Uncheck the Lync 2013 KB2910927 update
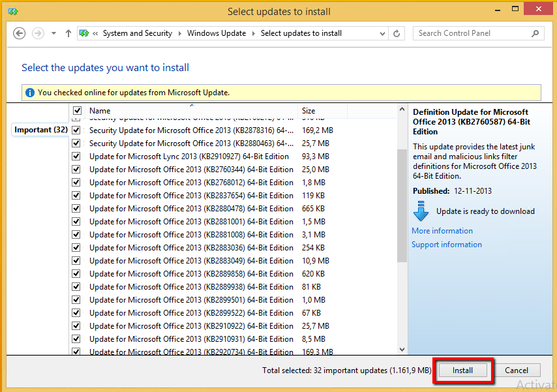 (x=76, y=157)
